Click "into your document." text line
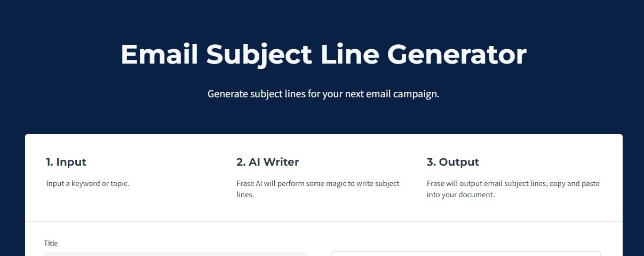 pyautogui.click(x=460, y=195)
